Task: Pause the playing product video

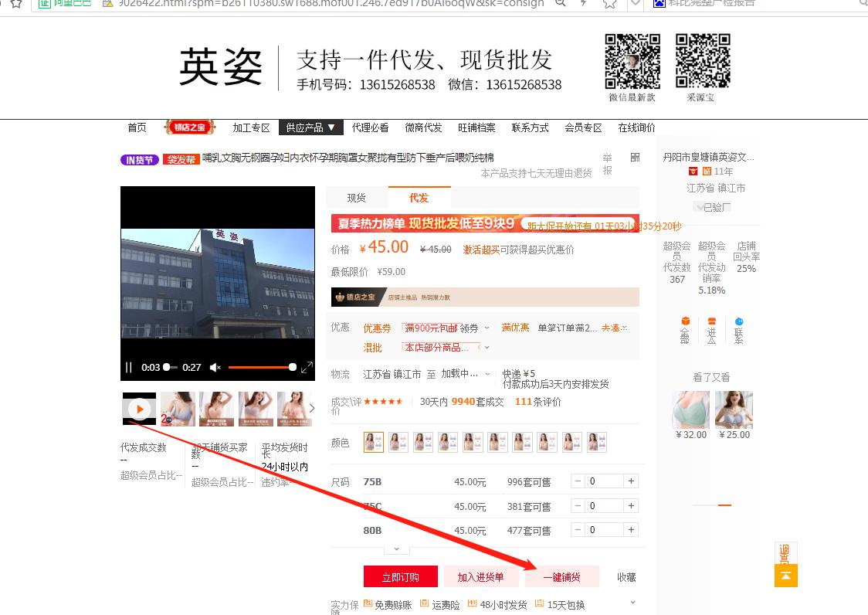Action: pos(128,368)
